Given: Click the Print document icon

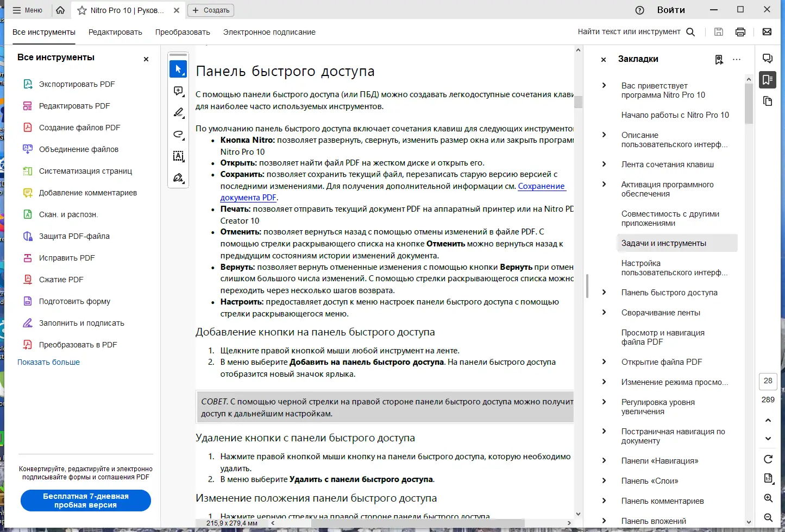Looking at the screenshot, I should (740, 31).
